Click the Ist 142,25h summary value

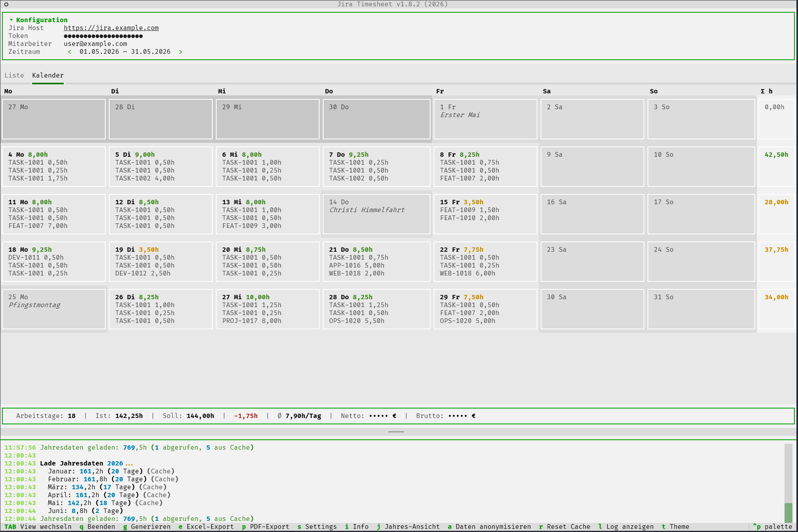[129, 416]
